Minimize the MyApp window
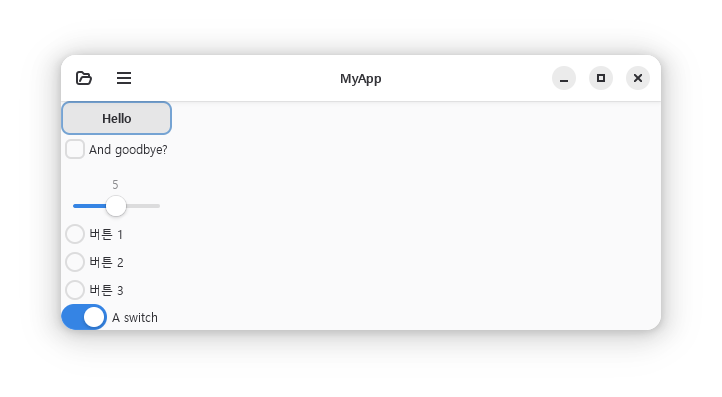Screen dimensions: 722x397 tap(564, 78)
